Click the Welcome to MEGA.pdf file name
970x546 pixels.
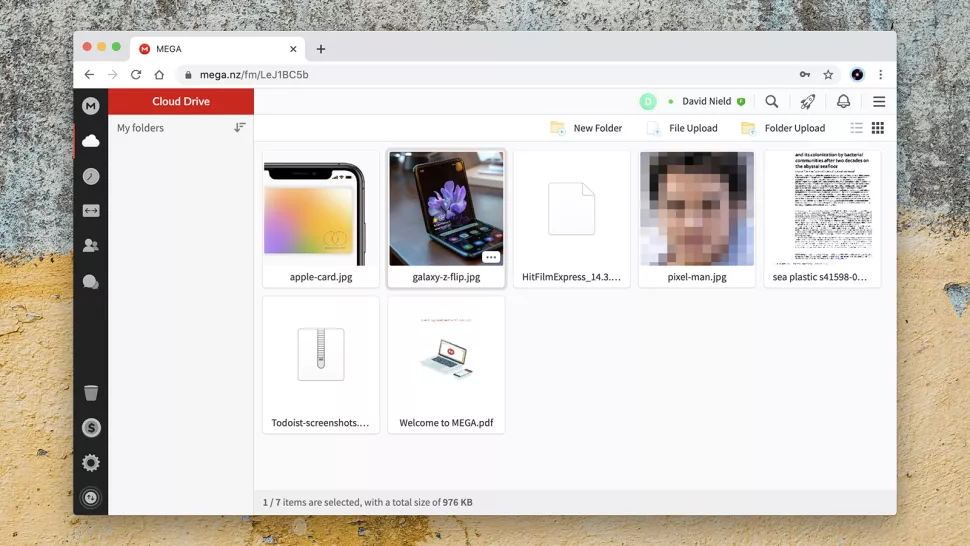[x=446, y=423]
